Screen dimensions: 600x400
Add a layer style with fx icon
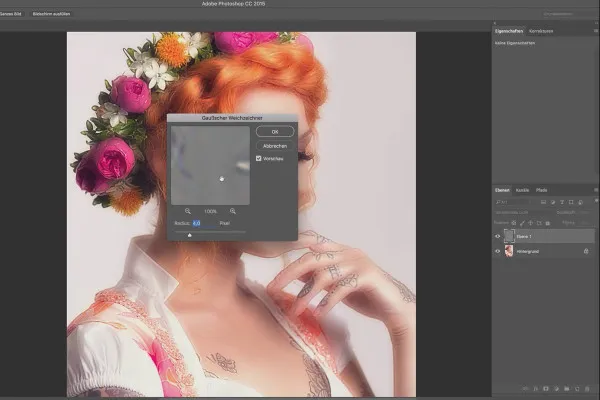pyautogui.click(x=536, y=389)
